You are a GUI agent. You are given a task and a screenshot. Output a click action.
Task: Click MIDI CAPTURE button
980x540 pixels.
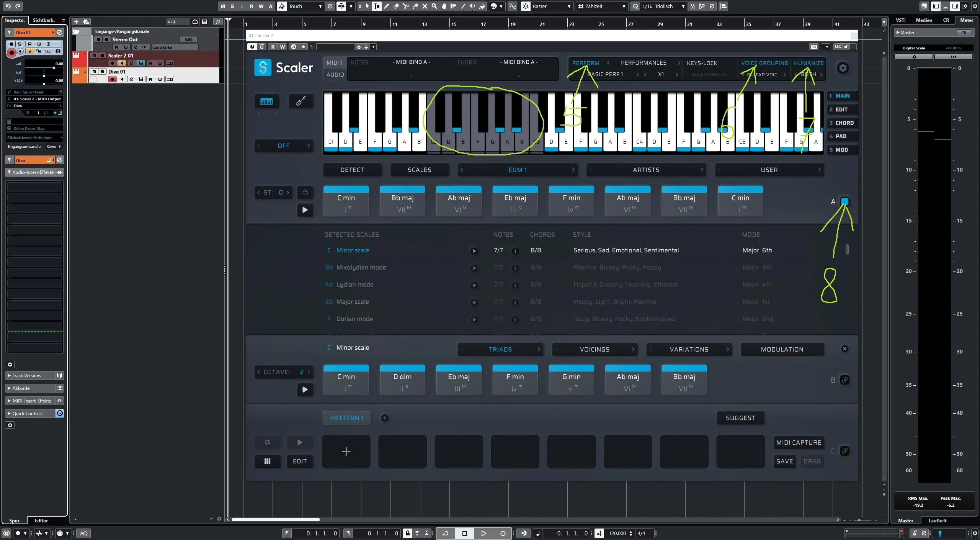point(799,442)
